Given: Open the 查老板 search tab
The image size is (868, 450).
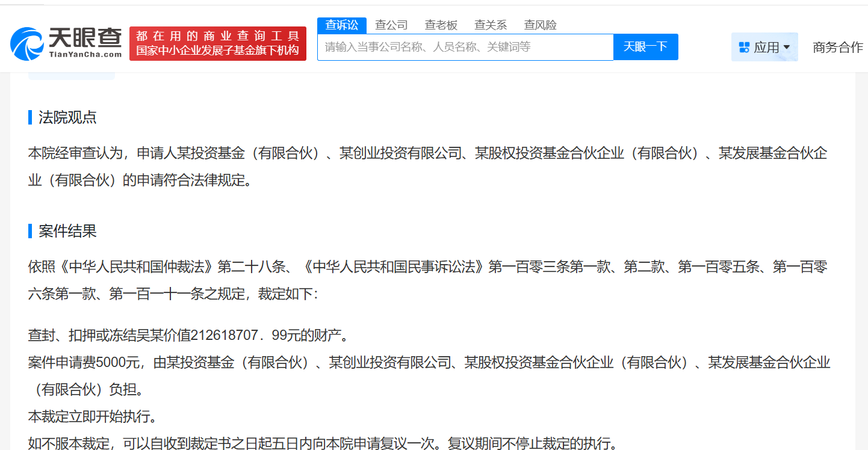Looking at the screenshot, I should click(x=441, y=25).
